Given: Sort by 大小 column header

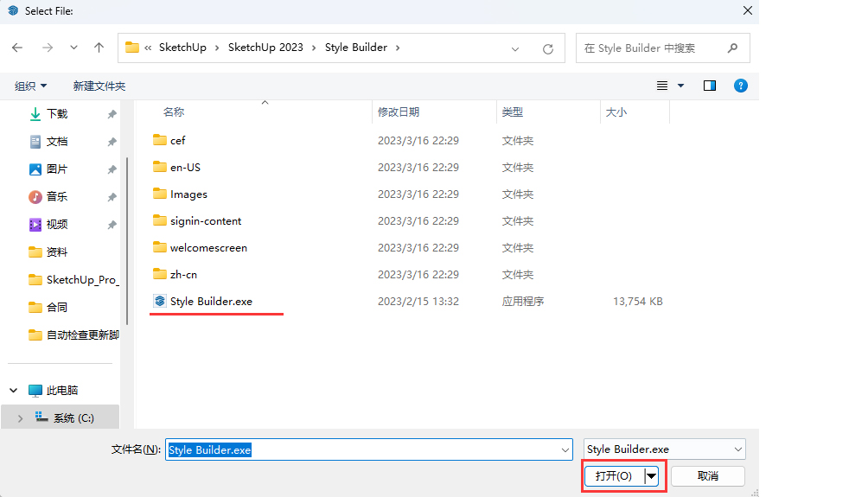Looking at the screenshot, I should [616, 112].
